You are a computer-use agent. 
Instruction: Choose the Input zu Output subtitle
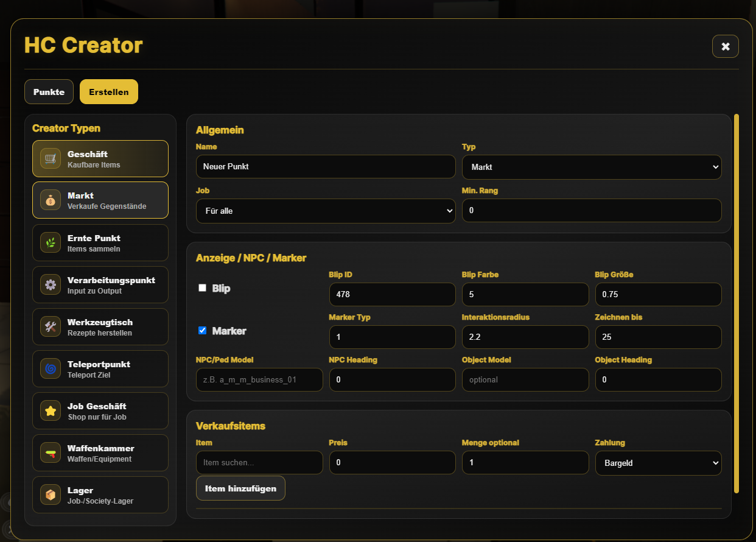point(94,291)
